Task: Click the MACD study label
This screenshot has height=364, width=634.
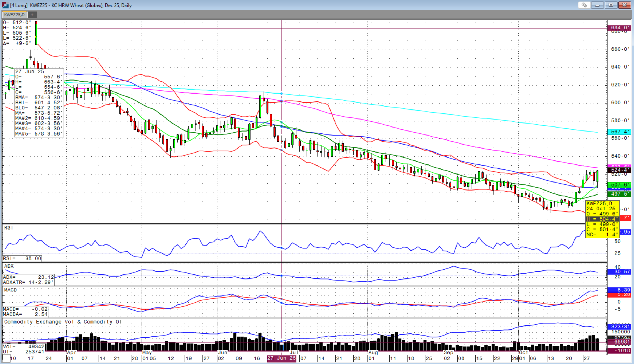Action: tap(10, 290)
